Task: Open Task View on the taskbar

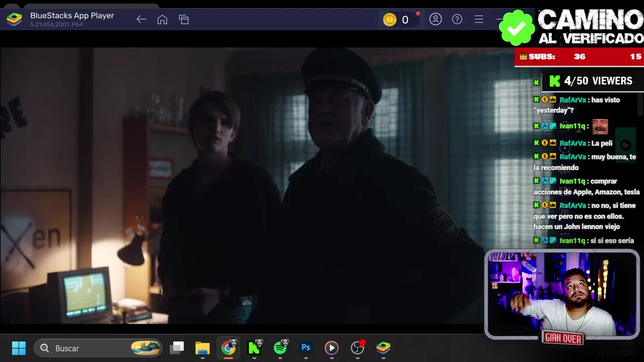Action: (177, 348)
